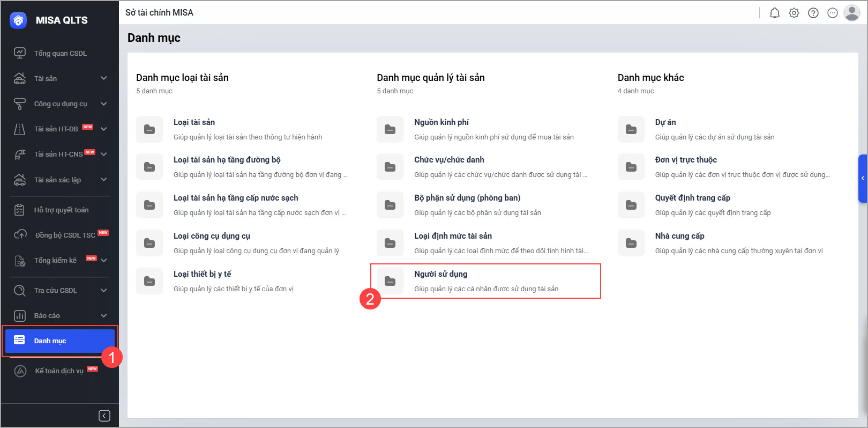Click the folder icon beside Nguồn kinh phí
Image resolution: width=868 pixels, height=428 pixels.
coord(390,129)
